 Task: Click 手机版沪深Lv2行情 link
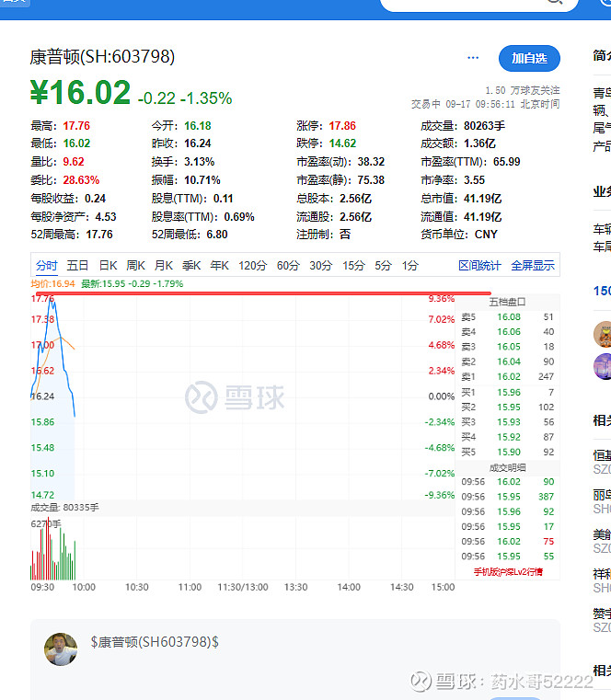(x=508, y=572)
